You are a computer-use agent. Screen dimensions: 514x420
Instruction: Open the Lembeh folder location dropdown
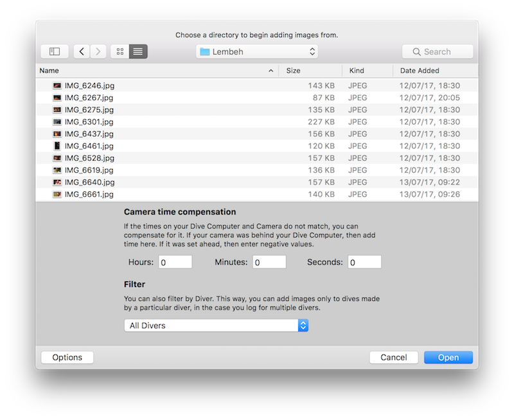257,51
